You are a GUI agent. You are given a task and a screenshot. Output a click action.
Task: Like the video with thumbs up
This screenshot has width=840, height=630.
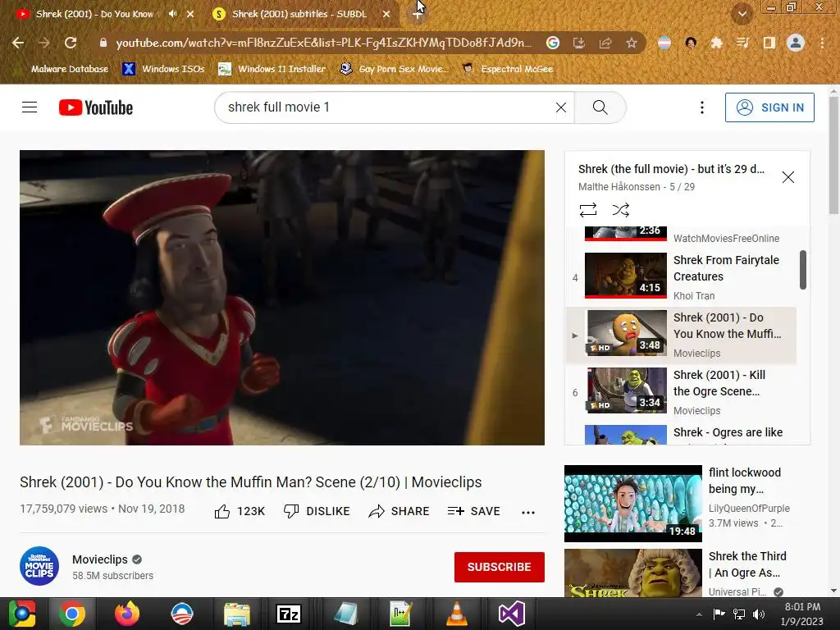click(240, 512)
